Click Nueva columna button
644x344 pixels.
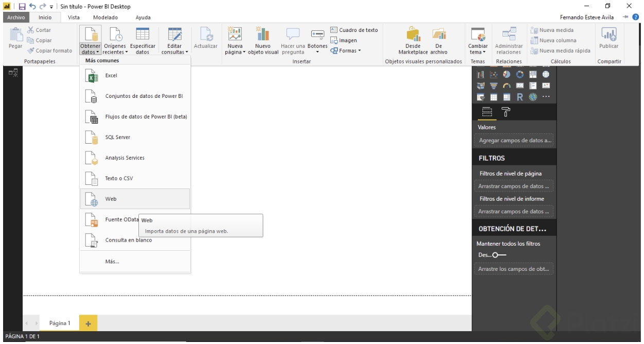tap(553, 40)
